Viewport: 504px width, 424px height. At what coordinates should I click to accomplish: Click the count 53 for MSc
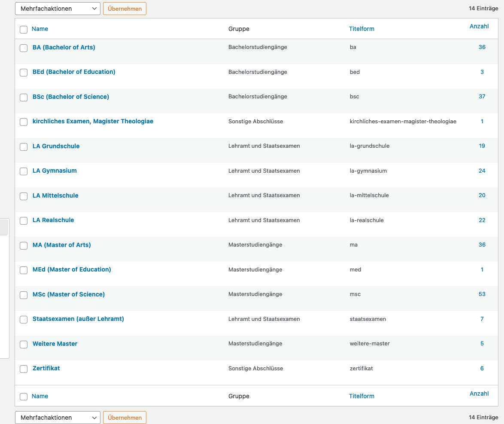tap(482, 294)
